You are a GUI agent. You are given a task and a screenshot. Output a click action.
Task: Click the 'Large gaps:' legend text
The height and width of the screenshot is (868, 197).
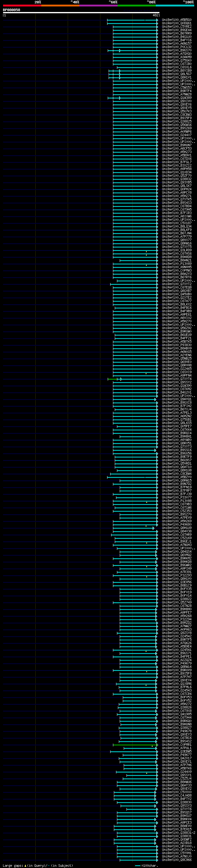coord(13,865)
